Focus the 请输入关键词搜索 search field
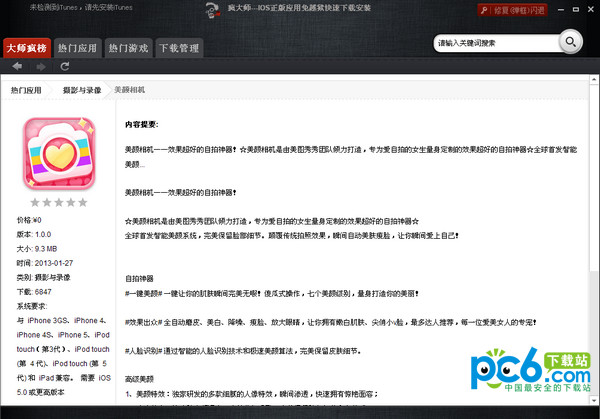This screenshot has height=419, width=600. point(497,43)
